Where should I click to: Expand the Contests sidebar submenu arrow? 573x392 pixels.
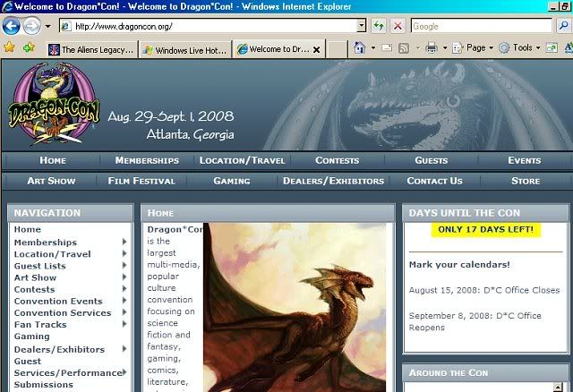tap(124, 288)
